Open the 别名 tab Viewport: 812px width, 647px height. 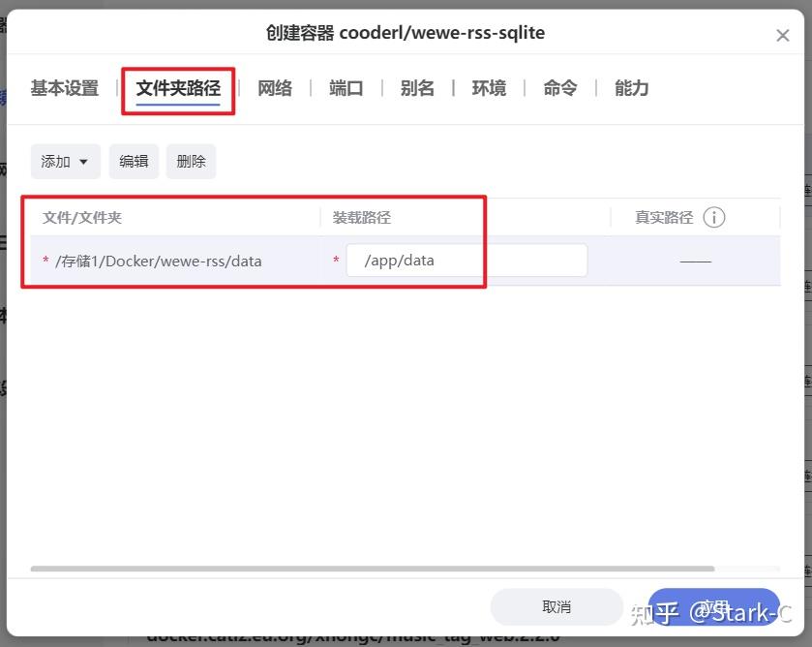coord(416,88)
